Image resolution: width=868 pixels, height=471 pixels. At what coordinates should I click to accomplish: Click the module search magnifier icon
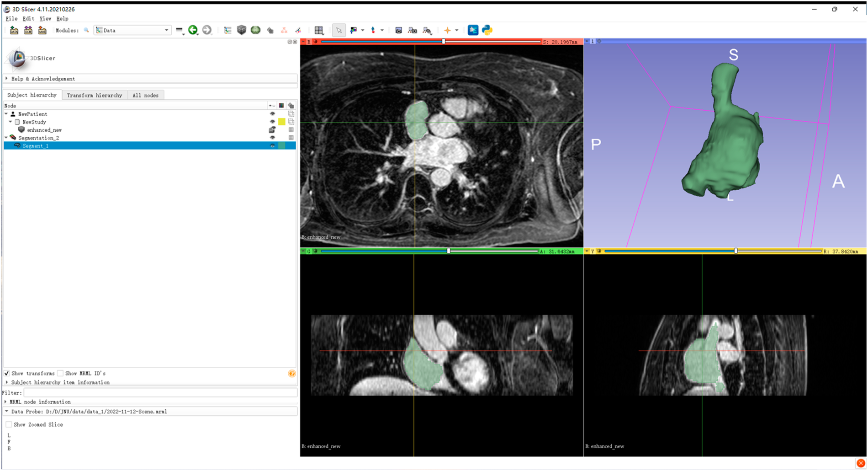(x=86, y=30)
